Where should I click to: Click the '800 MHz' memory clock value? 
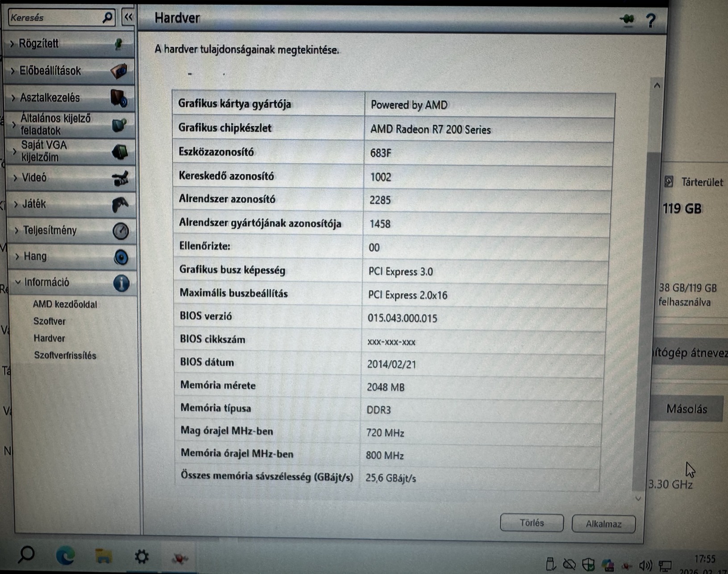click(385, 456)
